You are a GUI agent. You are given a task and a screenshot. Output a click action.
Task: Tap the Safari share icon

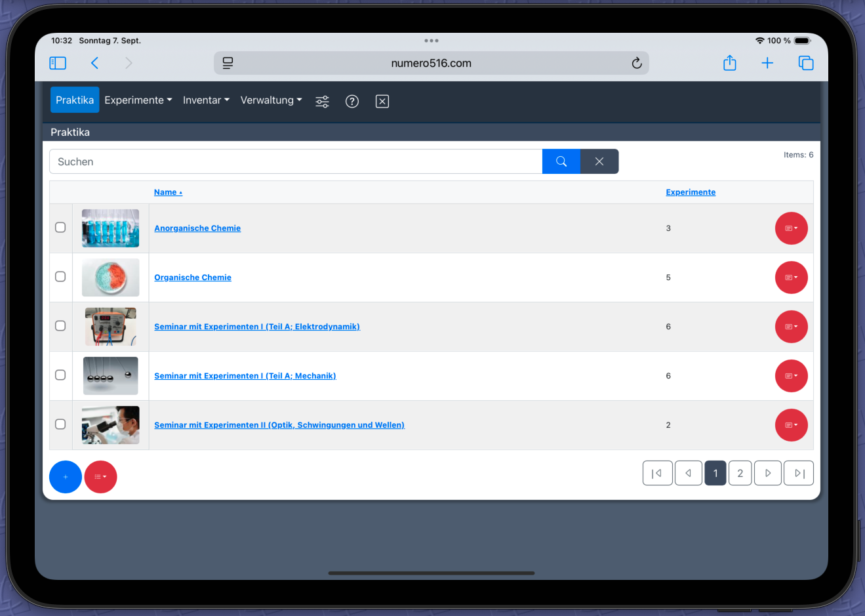[729, 63]
